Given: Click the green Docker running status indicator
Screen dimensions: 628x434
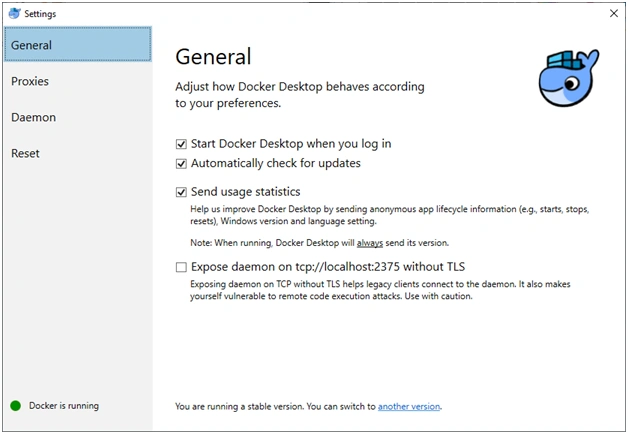Looking at the screenshot, I should pyautogui.click(x=16, y=406).
